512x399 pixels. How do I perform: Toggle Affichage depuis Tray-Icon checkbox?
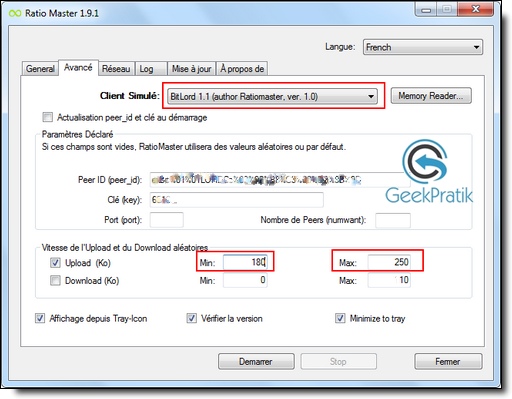point(40,318)
